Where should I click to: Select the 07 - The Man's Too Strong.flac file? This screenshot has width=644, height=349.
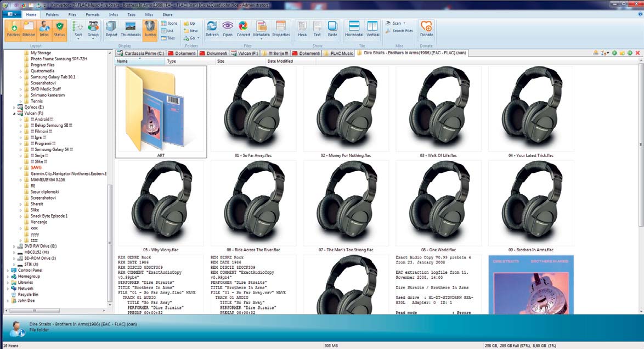click(346, 206)
